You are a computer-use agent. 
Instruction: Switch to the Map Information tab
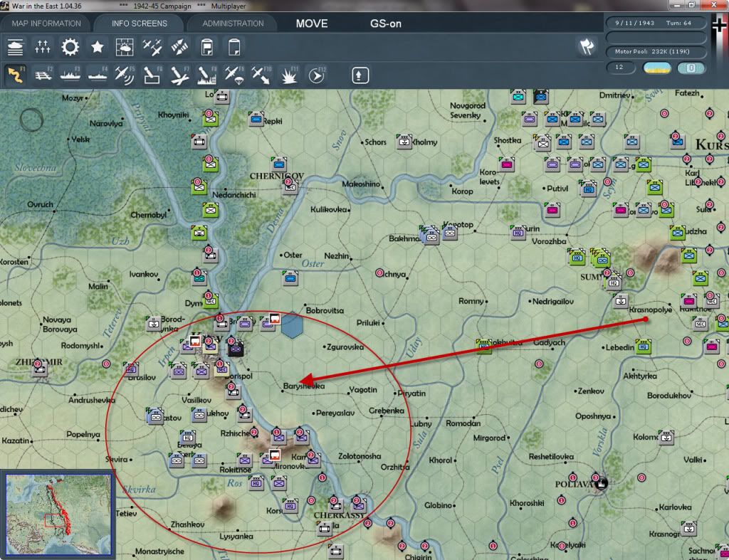point(46,23)
